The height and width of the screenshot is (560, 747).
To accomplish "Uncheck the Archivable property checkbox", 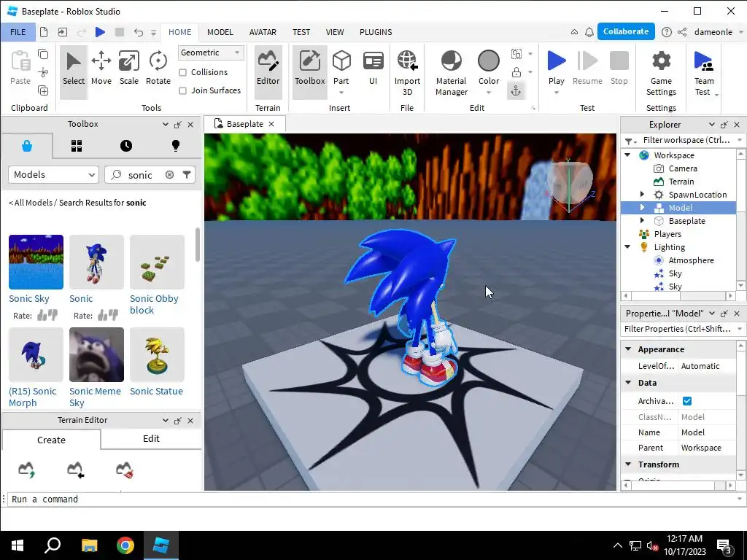I will [687, 401].
